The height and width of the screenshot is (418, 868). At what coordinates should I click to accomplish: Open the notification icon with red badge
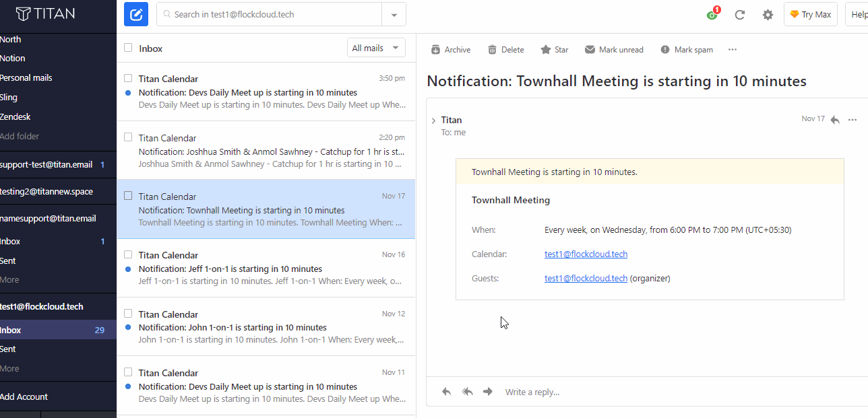coord(712,14)
